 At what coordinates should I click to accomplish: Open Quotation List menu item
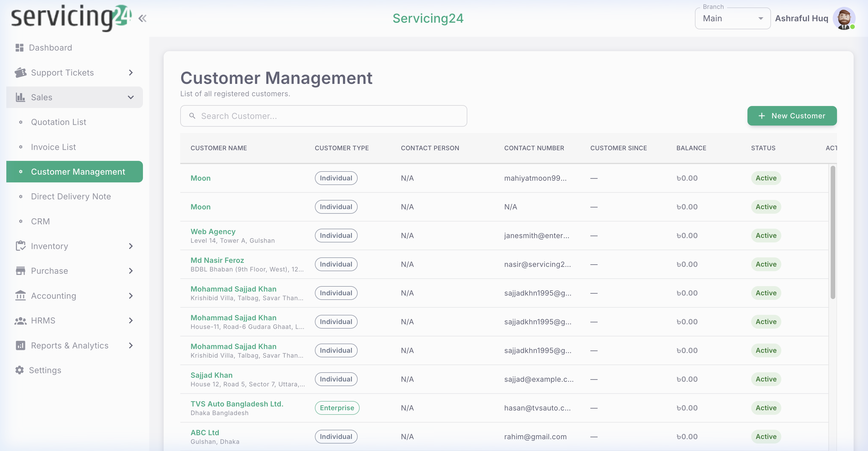pos(74,122)
